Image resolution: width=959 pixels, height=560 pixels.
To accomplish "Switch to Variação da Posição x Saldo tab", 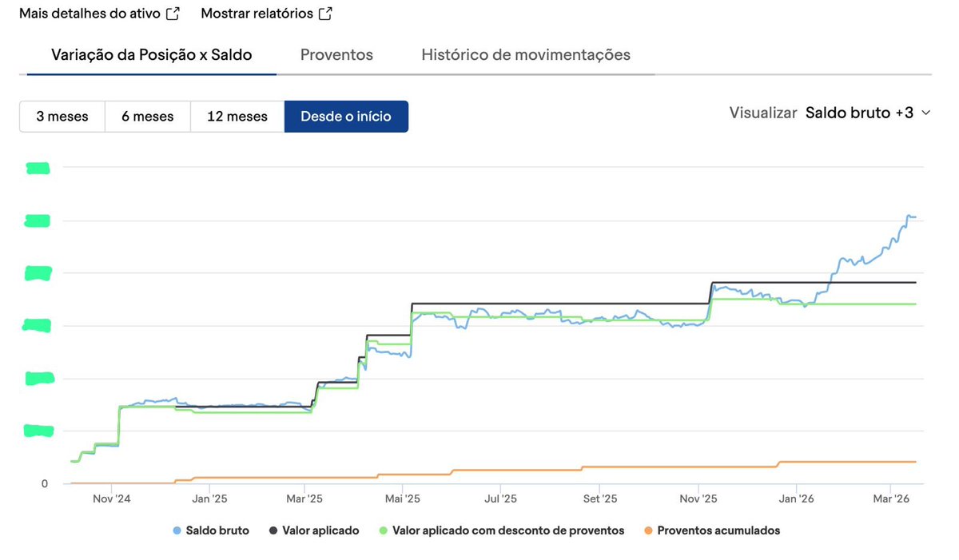I will pyautogui.click(x=152, y=55).
